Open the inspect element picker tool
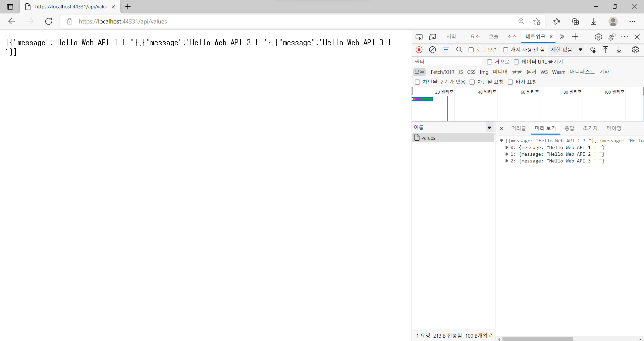 click(419, 37)
